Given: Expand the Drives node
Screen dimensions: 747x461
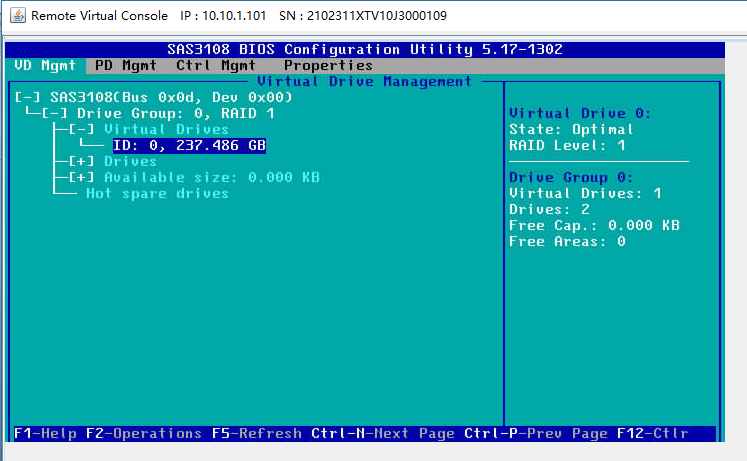Looking at the screenshot, I should pyautogui.click(x=81, y=161).
